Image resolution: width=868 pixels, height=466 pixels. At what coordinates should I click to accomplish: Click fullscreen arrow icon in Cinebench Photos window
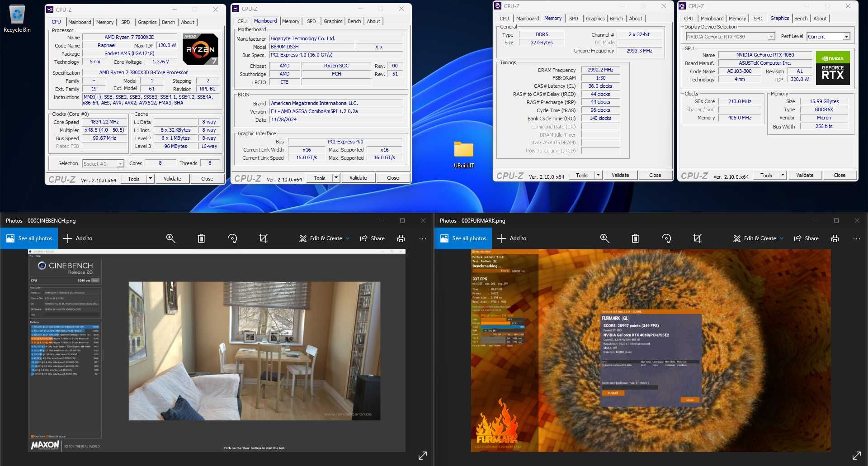423,456
